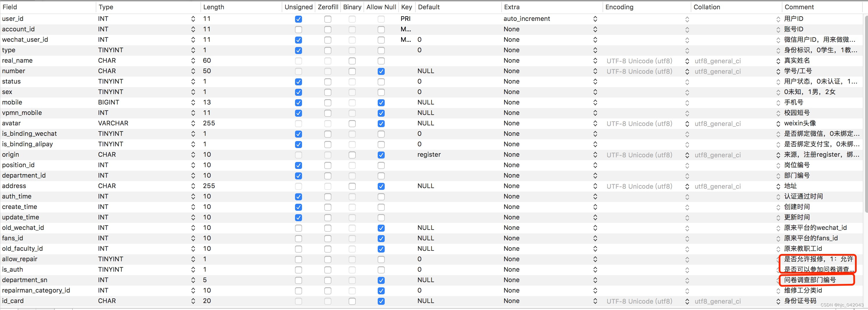This screenshot has width=868, height=310.
Task: Toggle Unsigned checkbox for account_id row
Action: point(298,30)
